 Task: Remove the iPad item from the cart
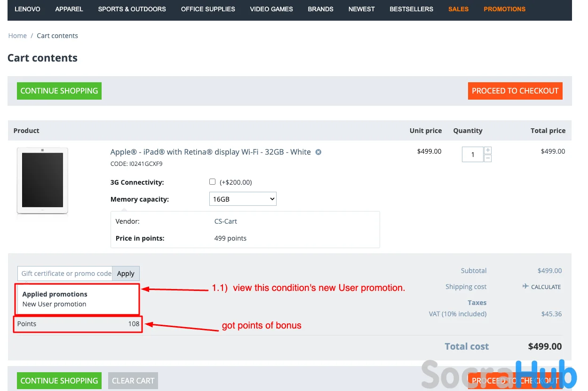pyautogui.click(x=318, y=152)
